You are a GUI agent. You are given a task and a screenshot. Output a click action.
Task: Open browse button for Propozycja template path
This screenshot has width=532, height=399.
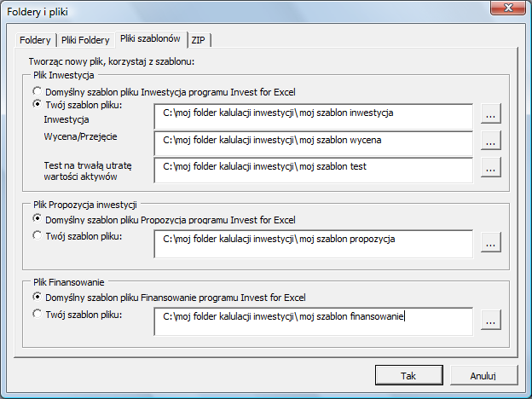coord(490,242)
